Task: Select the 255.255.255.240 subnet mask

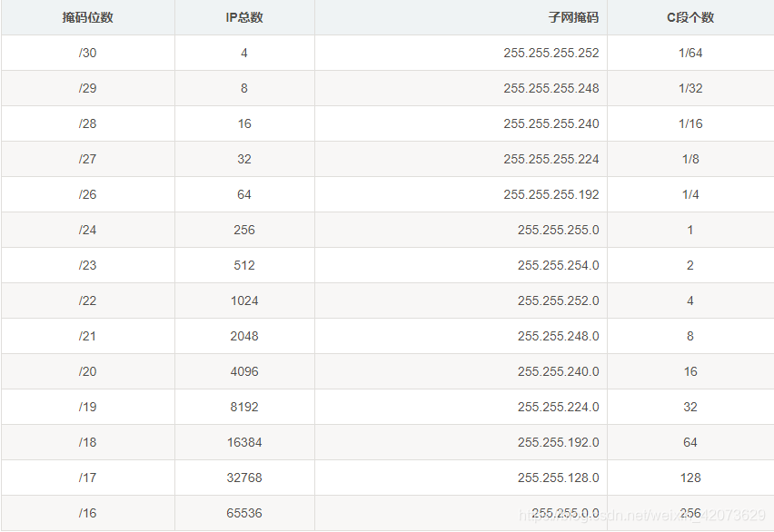Action: pos(551,123)
